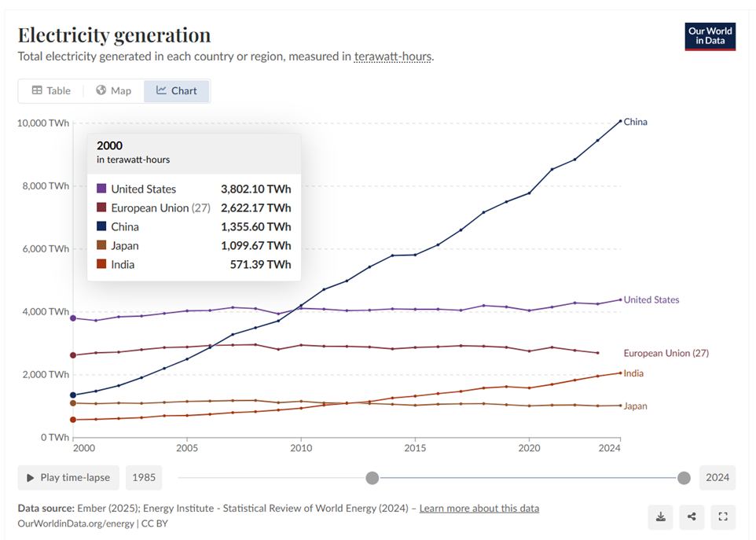The height and width of the screenshot is (540, 756).
Task: Enter full-screen with the expand icon
Action: (x=723, y=517)
